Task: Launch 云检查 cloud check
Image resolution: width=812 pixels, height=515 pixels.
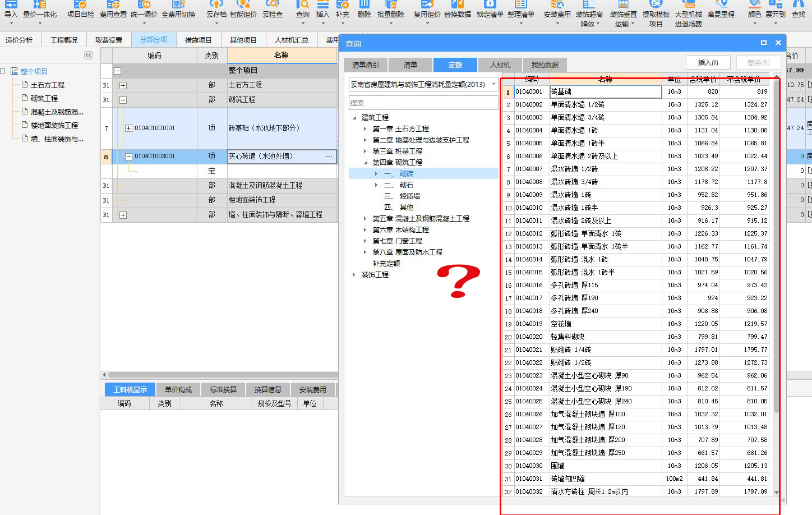Action: pos(273,10)
